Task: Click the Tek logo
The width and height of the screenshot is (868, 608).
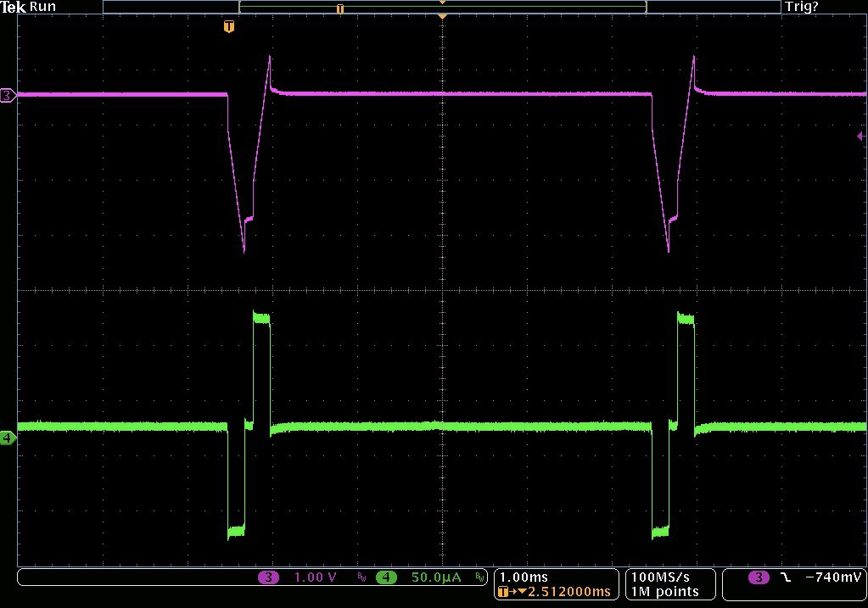Action: point(14,7)
